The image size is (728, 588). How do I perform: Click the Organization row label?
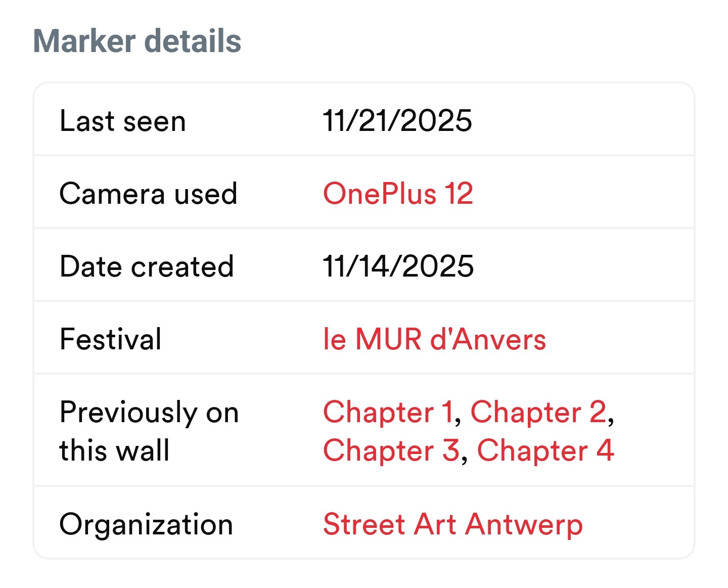[146, 524]
